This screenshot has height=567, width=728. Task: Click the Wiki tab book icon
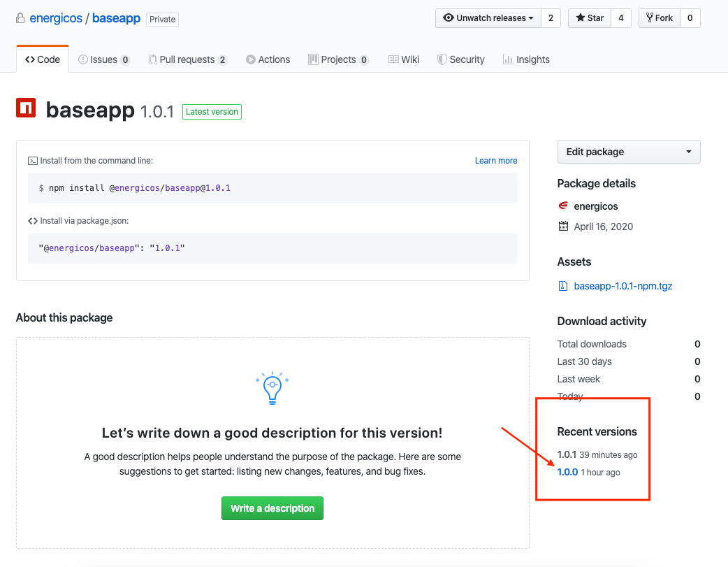393,59
